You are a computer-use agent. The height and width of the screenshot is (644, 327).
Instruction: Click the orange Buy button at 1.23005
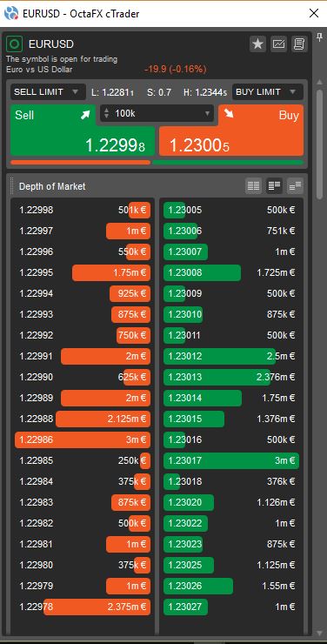click(x=232, y=131)
